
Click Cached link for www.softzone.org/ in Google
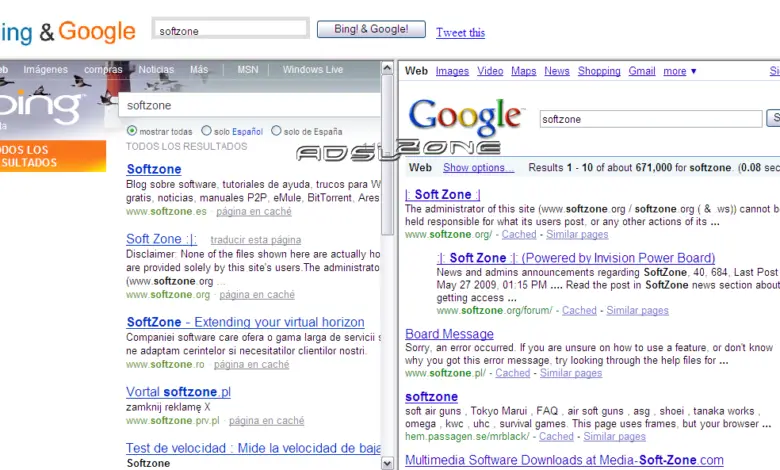[519, 234]
